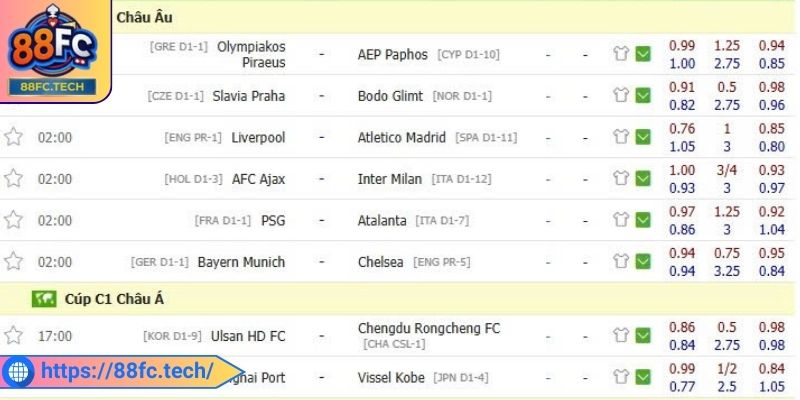The height and width of the screenshot is (400, 800).
Task: Open the jersey icon for Bayern Munich match
Action: pos(620,262)
